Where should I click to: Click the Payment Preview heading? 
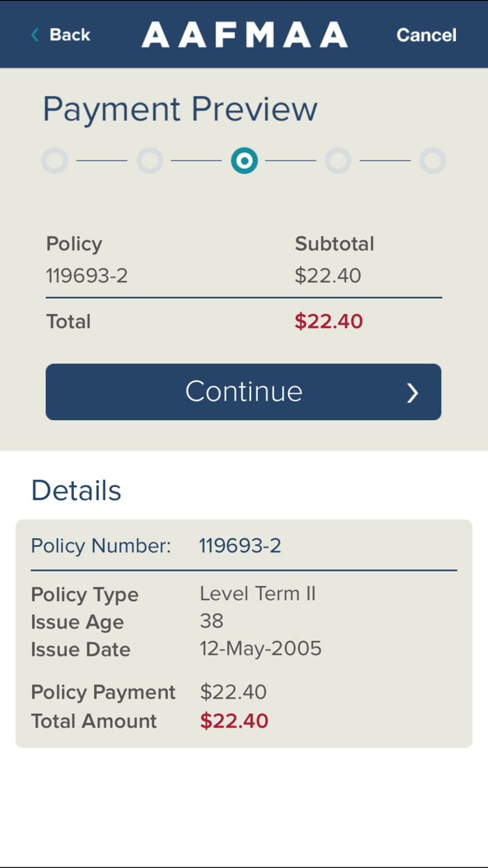180,110
